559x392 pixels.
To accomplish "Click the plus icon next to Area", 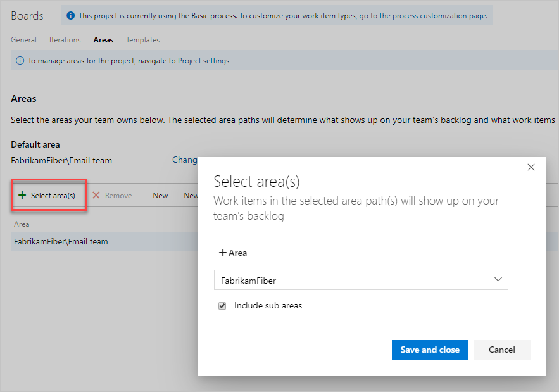I will tap(223, 253).
